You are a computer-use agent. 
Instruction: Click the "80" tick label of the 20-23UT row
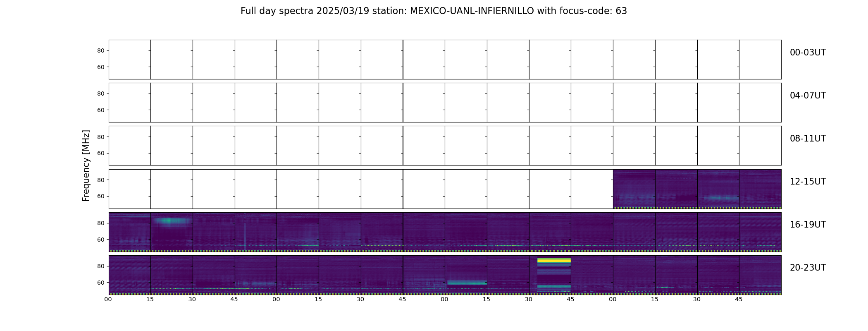coord(101,266)
